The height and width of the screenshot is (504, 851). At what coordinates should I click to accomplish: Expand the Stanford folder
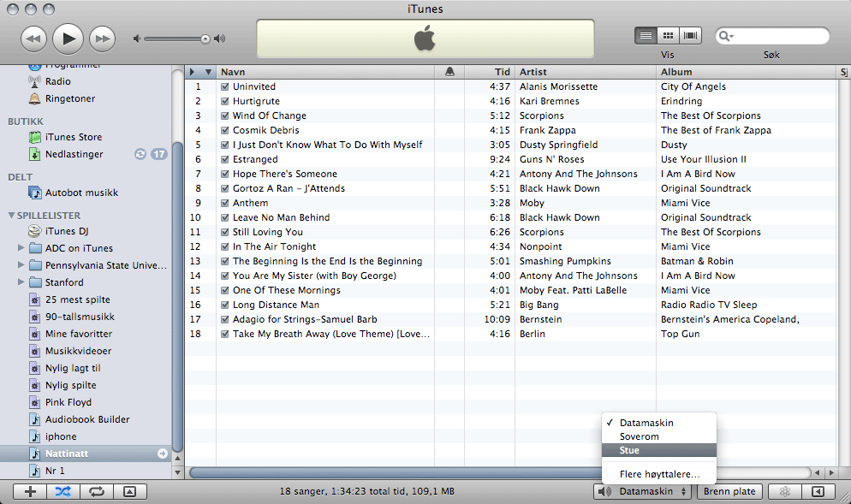tap(21, 282)
